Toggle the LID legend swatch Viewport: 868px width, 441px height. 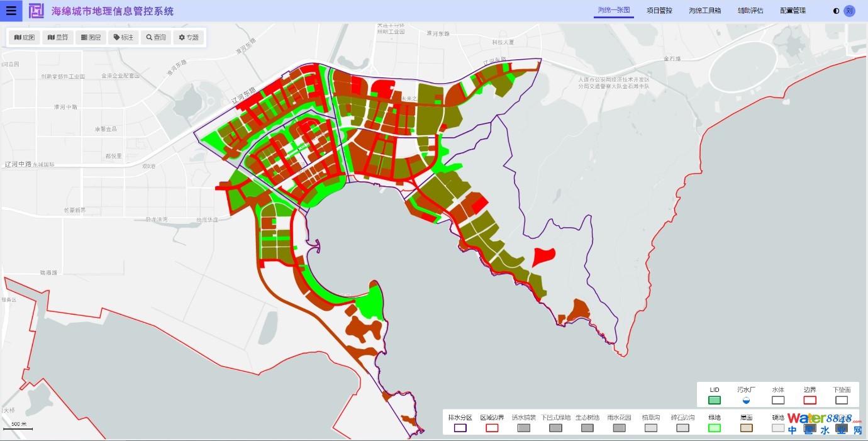715,400
